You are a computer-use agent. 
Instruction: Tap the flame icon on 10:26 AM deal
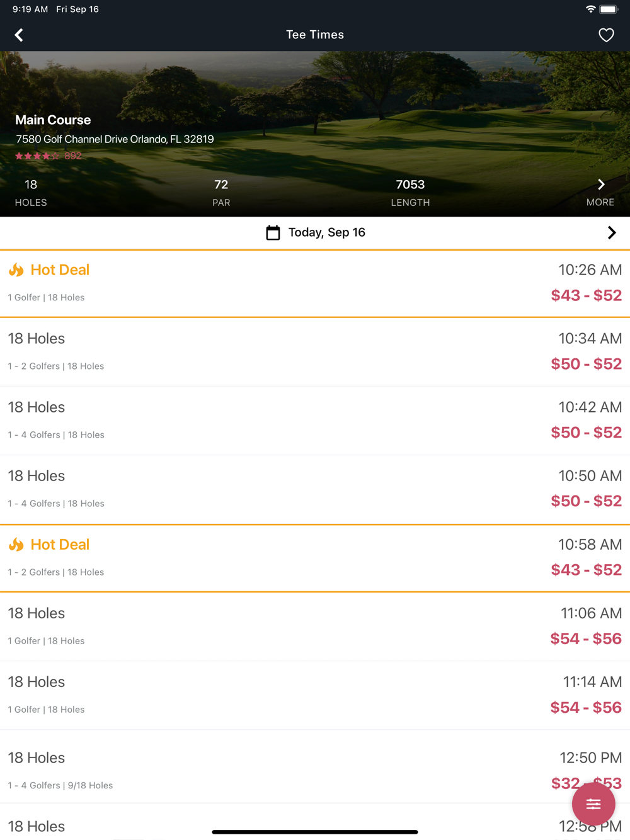tap(16, 270)
